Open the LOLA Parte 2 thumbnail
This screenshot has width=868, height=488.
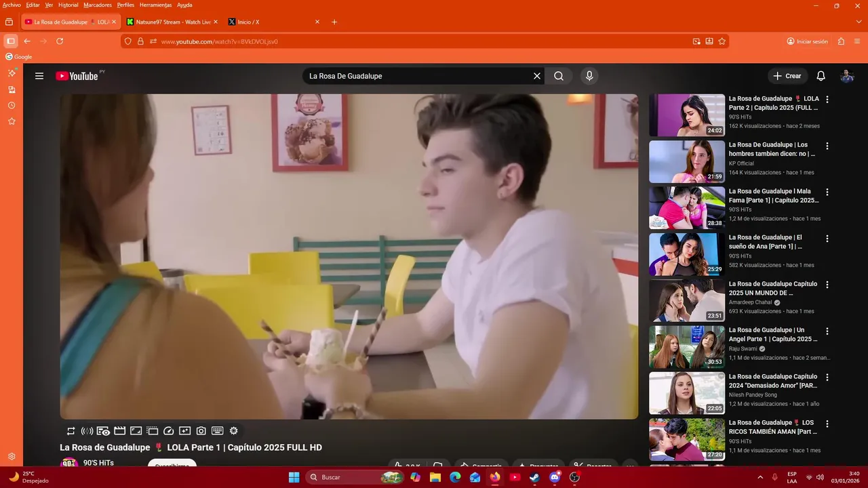click(687, 115)
